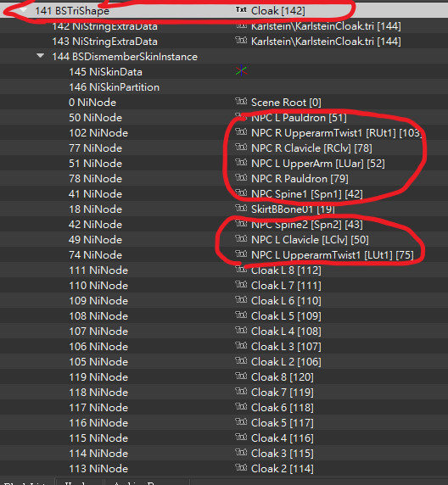The width and height of the screenshot is (448, 485).
Task: Select the 102 NiNode row
Action: click(x=98, y=133)
